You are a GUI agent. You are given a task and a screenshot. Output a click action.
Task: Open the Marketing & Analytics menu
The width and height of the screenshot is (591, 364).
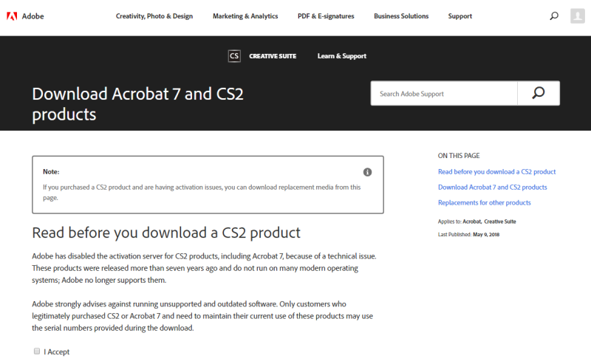(x=245, y=16)
